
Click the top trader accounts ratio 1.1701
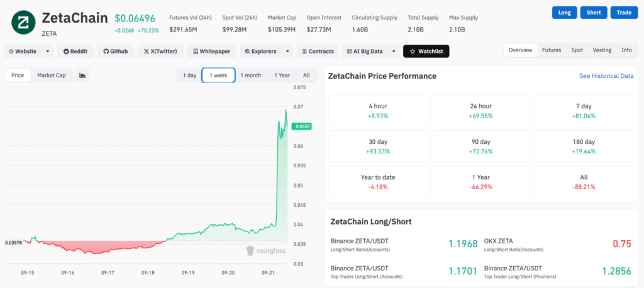(x=463, y=271)
